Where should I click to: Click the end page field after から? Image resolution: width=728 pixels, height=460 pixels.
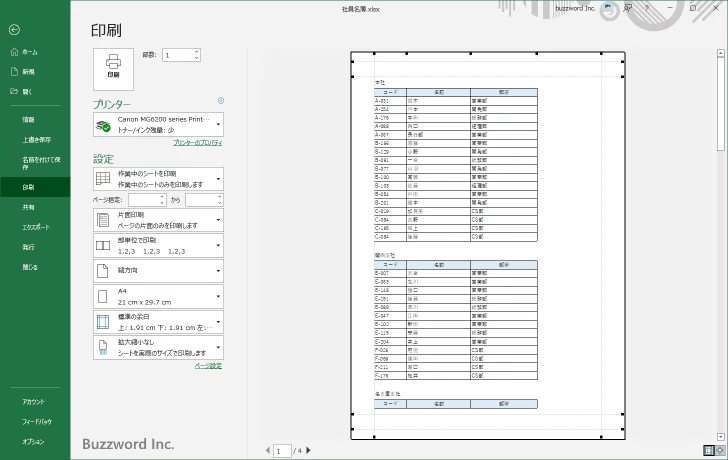click(201, 200)
